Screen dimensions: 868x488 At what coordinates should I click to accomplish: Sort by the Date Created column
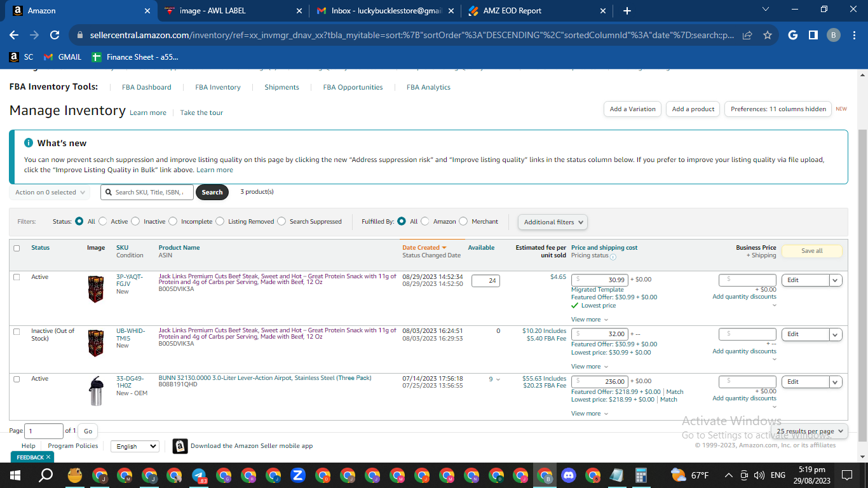[x=424, y=248]
